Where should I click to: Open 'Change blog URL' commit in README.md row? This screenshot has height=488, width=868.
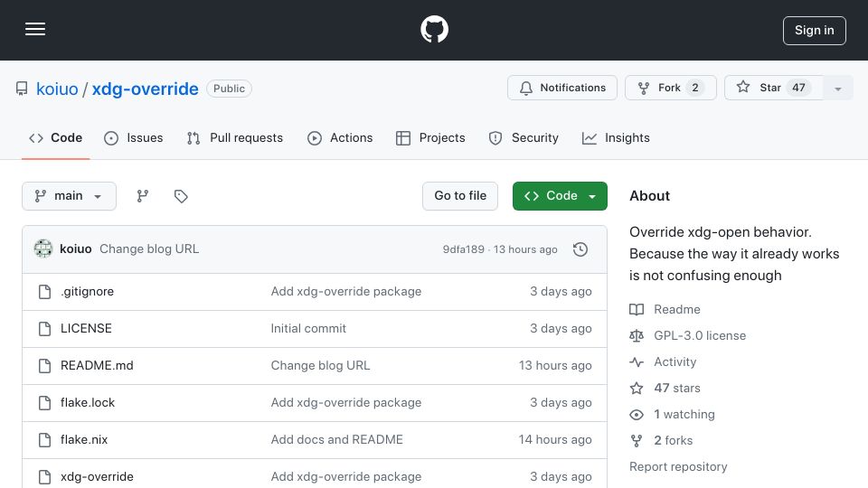(x=320, y=366)
